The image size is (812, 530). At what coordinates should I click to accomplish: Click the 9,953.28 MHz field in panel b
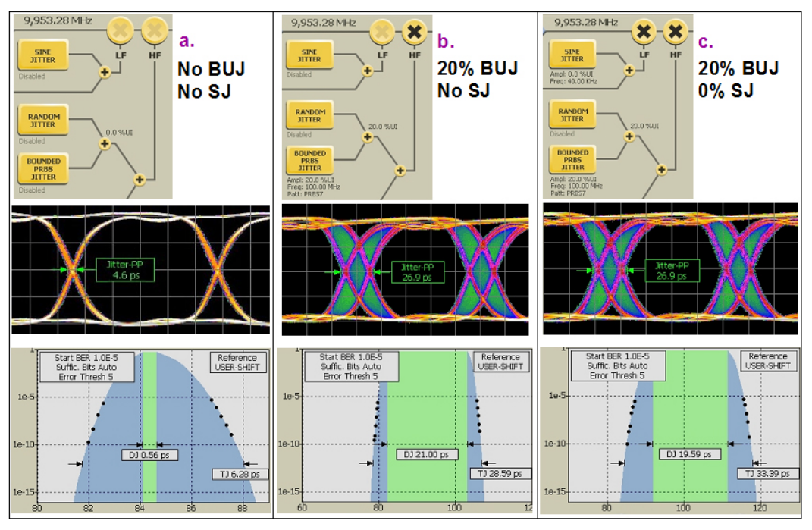(312, 22)
